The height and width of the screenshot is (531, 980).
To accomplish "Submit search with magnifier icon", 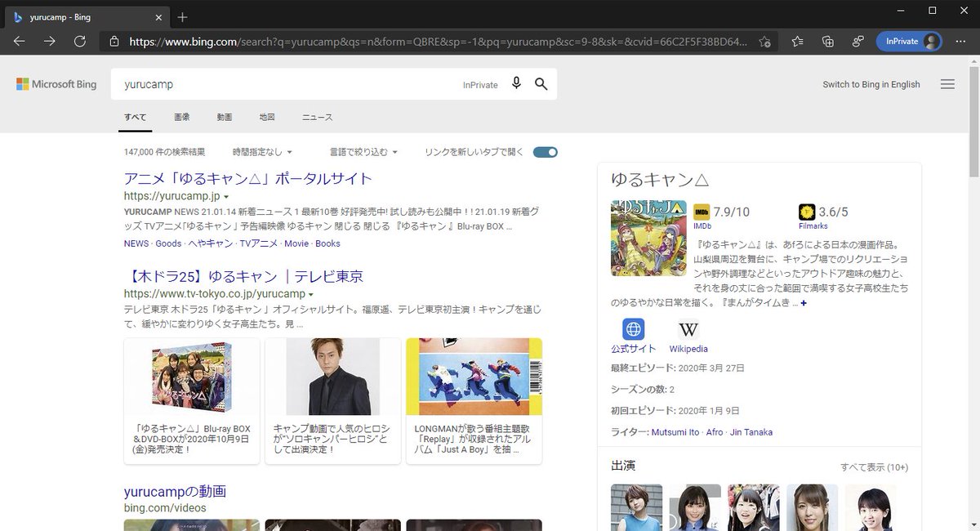I will click(x=541, y=83).
